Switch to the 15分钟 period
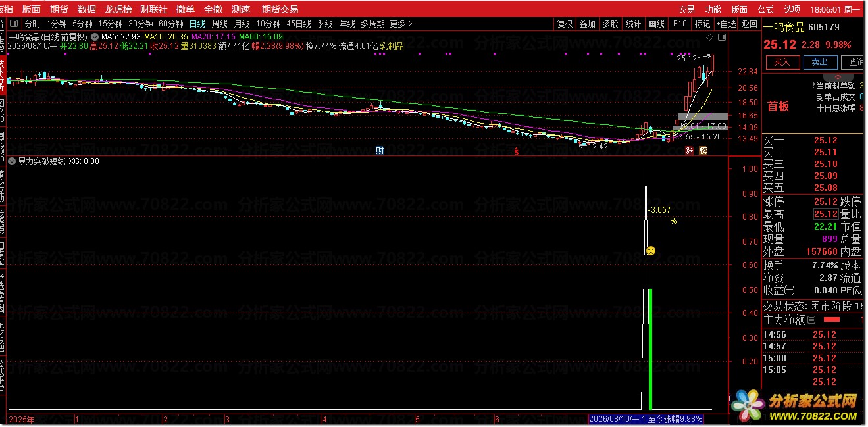This screenshot has width=868, height=427. point(110,24)
